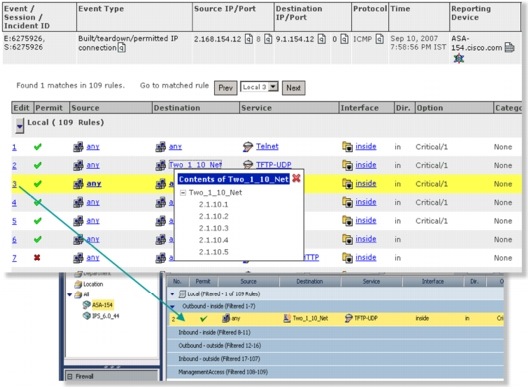Click the green permit checkmark in rule 2
Image resolution: width=529 pixels, height=389 pixels.
38,165
